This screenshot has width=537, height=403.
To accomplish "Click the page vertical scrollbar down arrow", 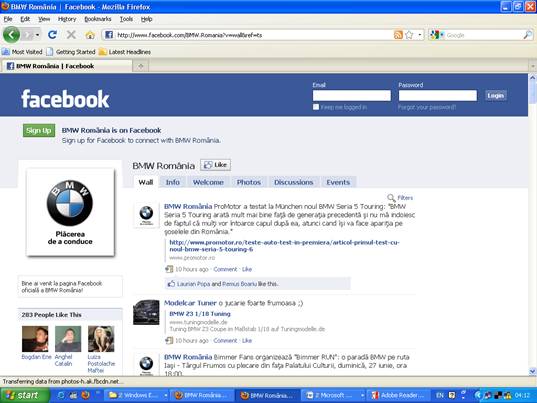I will pyautogui.click(x=532, y=371).
